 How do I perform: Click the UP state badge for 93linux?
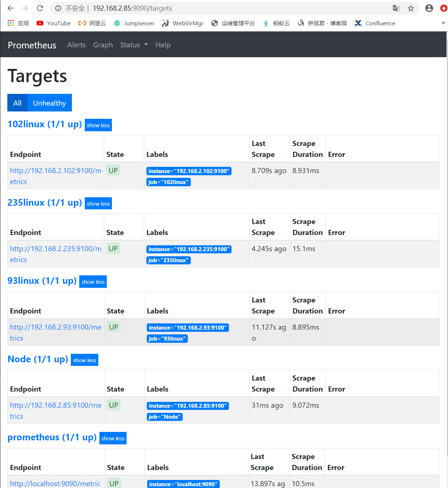113,327
